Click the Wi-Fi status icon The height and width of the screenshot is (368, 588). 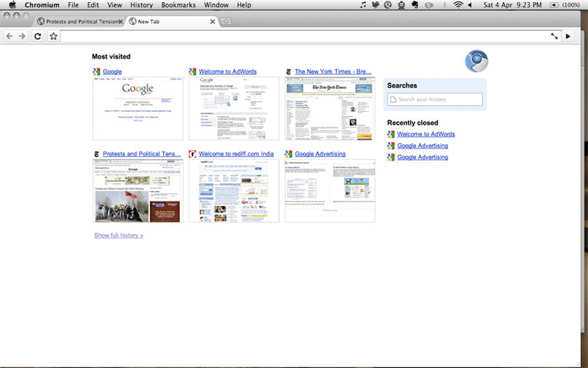[458, 5]
